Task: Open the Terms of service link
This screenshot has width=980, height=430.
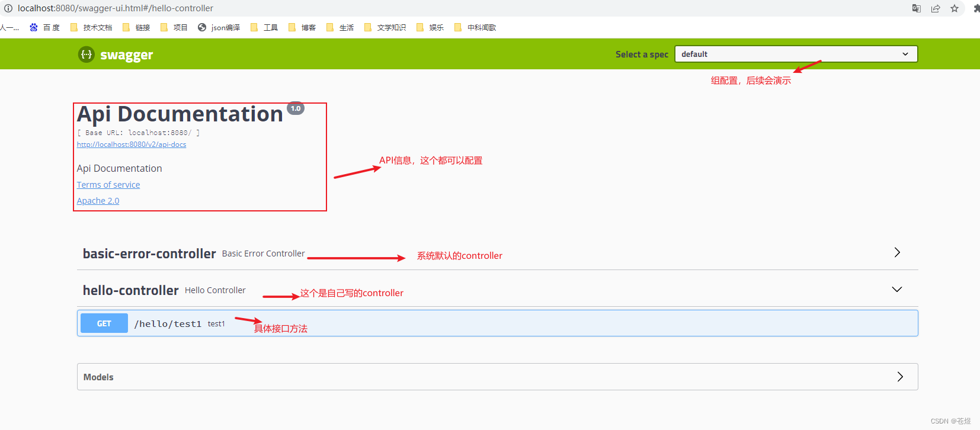Action: [108, 185]
